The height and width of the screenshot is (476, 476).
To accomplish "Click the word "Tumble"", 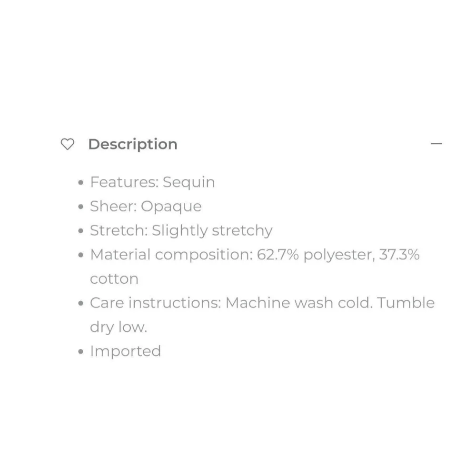I will [406, 303].
